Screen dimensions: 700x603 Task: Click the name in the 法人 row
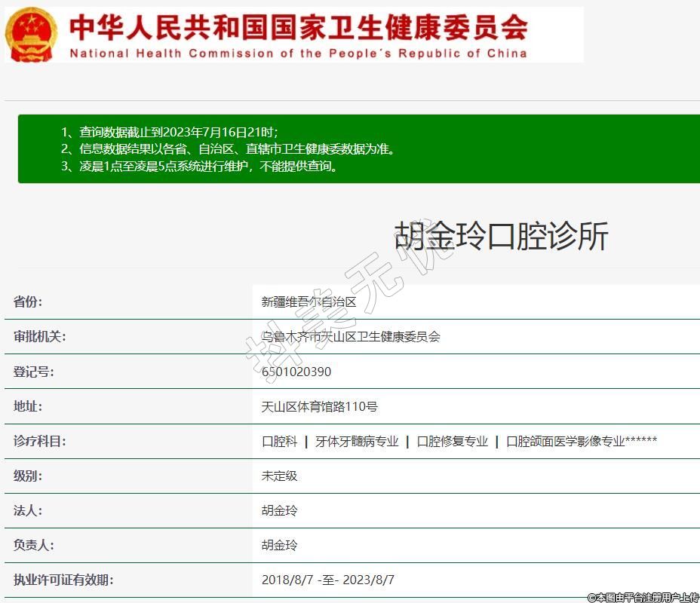[280, 511]
